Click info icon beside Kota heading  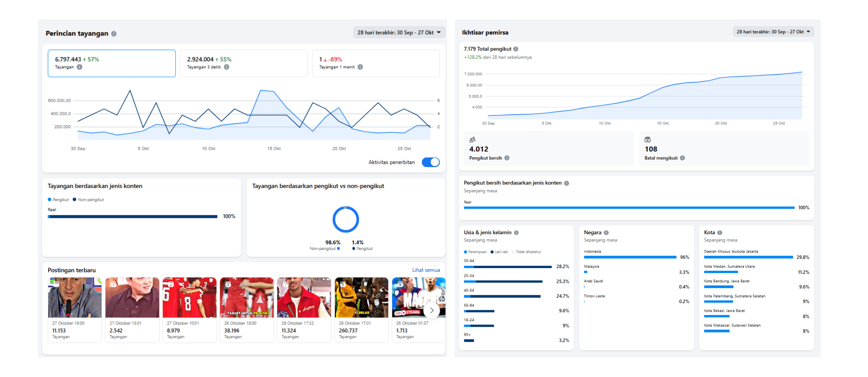pos(720,233)
